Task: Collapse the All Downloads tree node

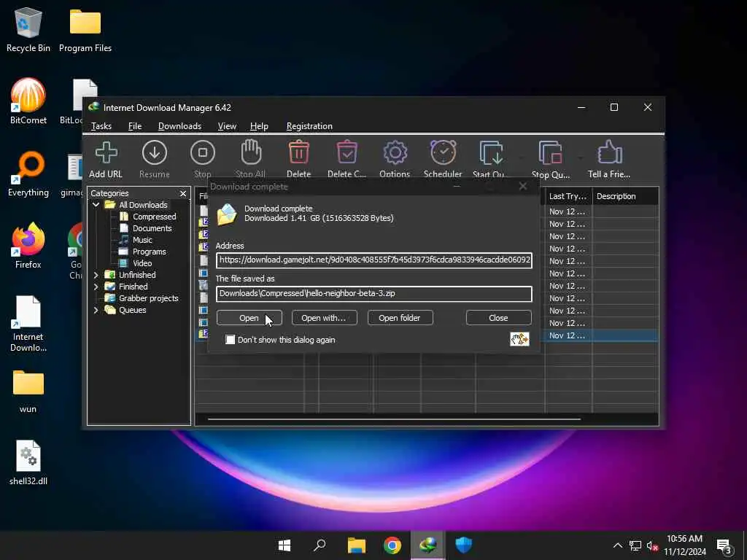Action: (x=96, y=205)
